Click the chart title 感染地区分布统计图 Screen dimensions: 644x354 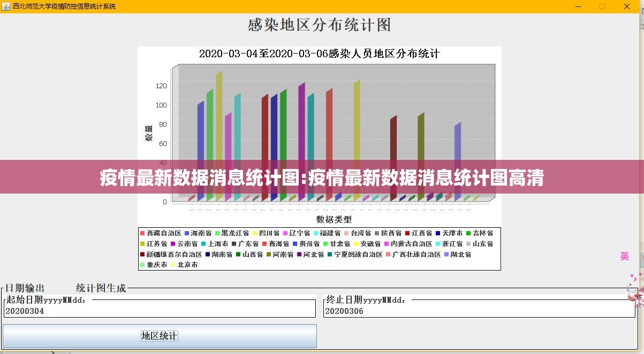coord(319,25)
